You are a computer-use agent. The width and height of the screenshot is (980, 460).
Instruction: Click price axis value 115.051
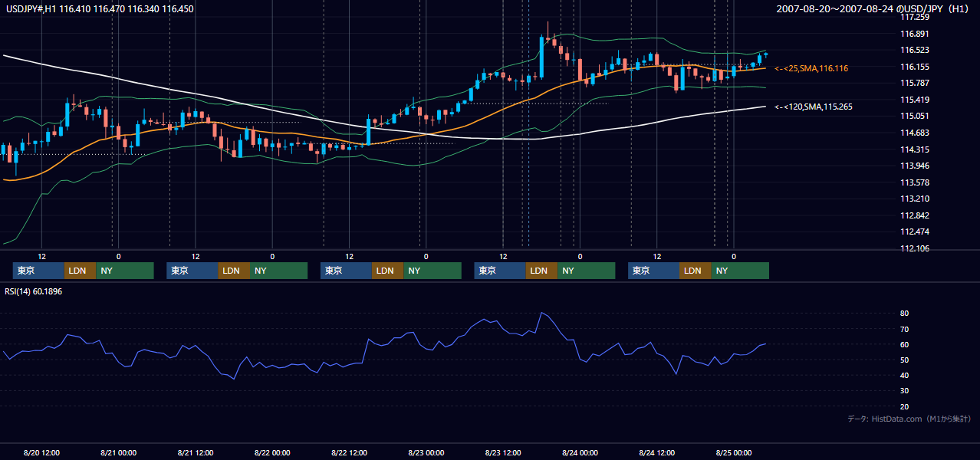[x=914, y=116]
